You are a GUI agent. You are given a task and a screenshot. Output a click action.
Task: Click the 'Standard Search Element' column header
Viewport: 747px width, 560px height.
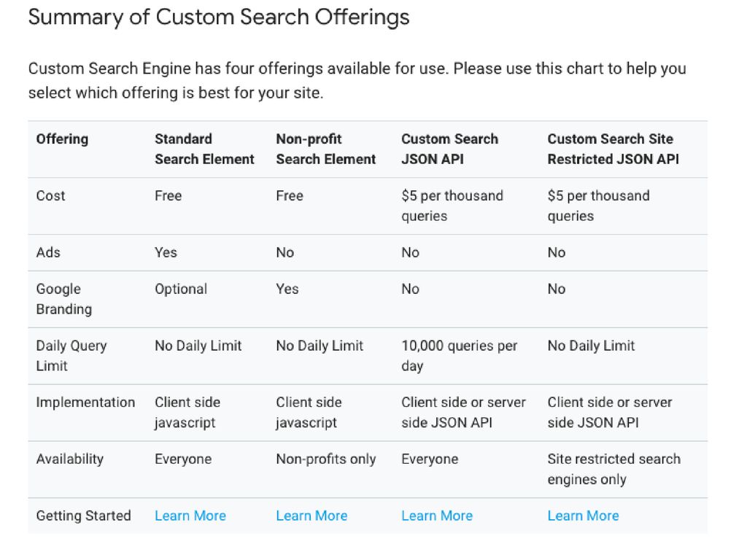coord(204,149)
